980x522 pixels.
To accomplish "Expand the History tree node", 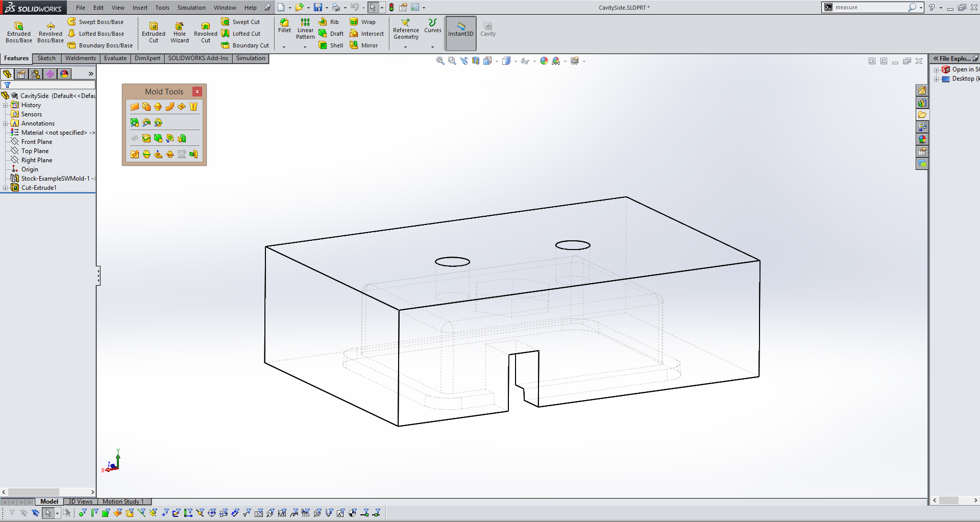I will pos(6,105).
